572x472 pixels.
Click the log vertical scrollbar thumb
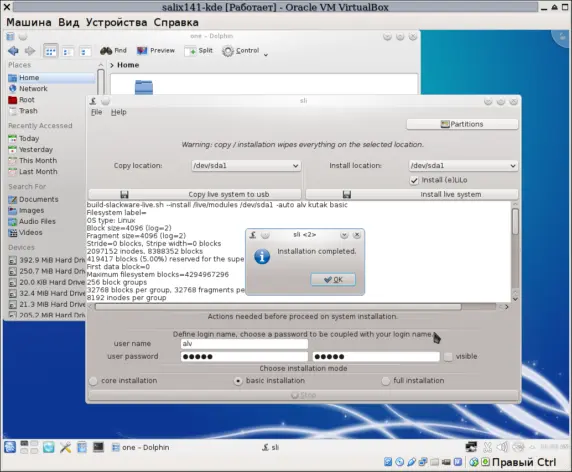tap(515, 221)
